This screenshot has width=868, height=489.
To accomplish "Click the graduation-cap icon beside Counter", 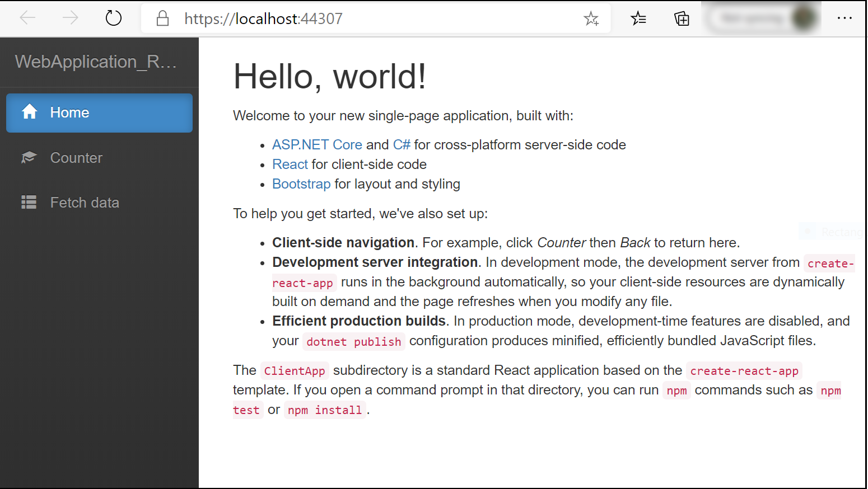I will [29, 157].
